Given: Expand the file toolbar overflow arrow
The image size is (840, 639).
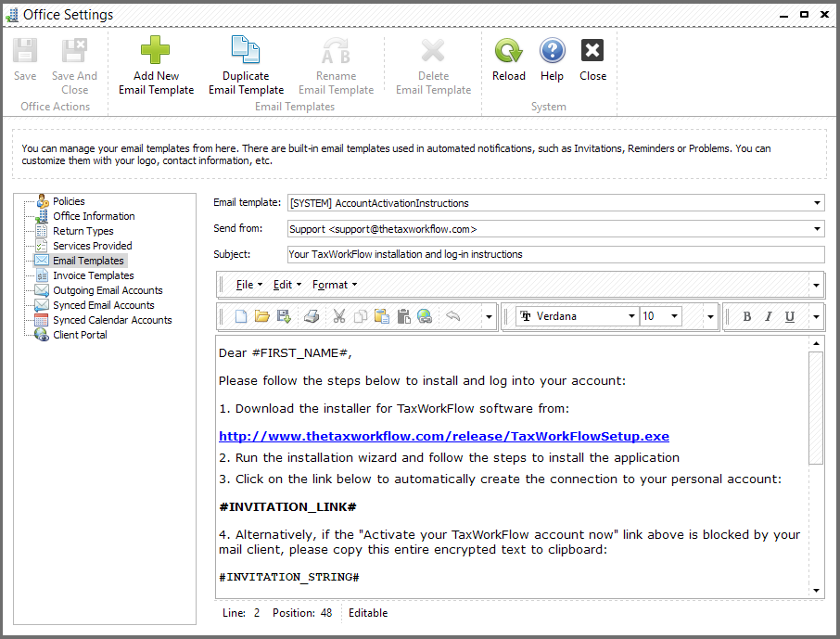Looking at the screenshot, I should 489,317.
